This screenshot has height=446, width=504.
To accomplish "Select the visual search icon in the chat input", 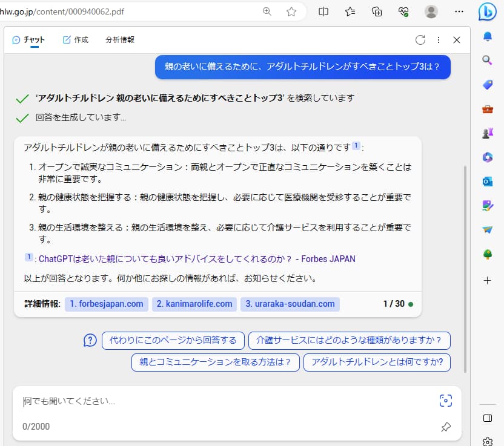I will (446, 401).
